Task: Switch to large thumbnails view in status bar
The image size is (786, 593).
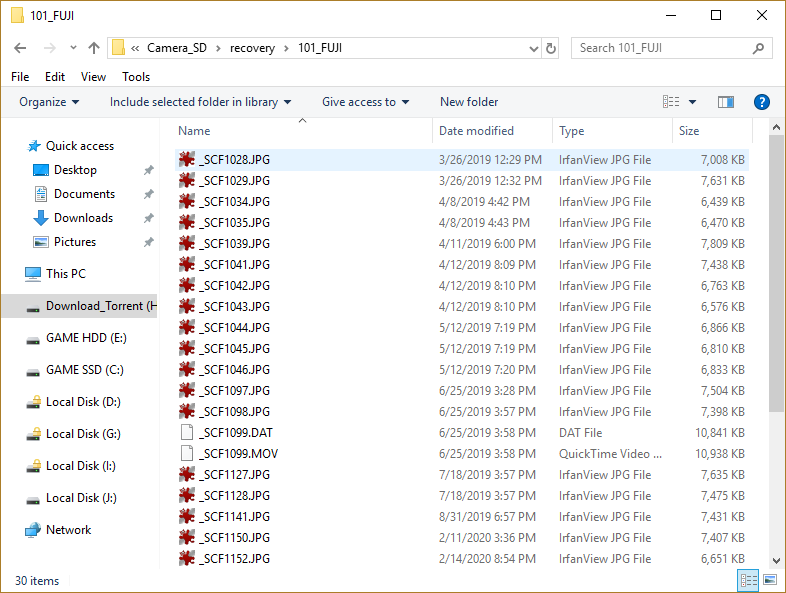Action: click(769, 580)
